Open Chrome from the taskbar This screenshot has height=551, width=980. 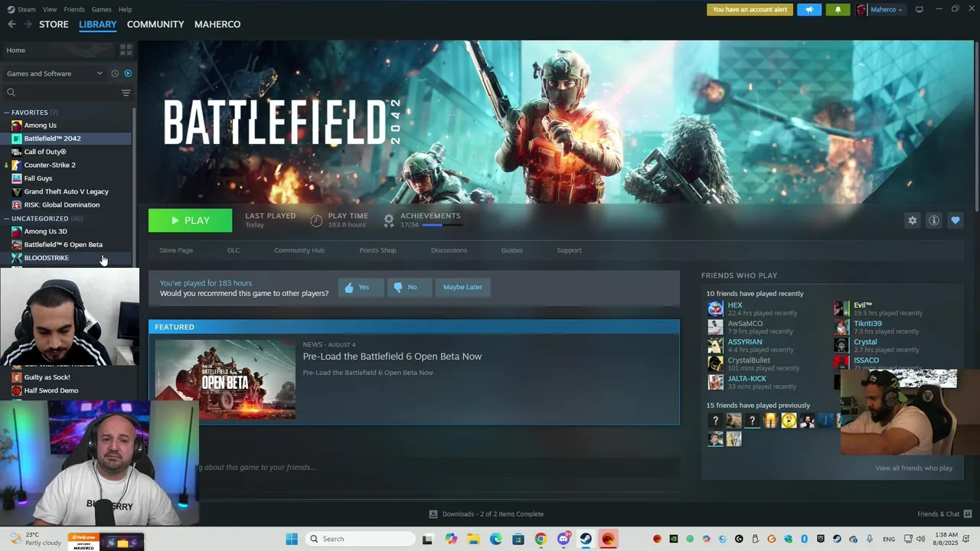(x=541, y=539)
